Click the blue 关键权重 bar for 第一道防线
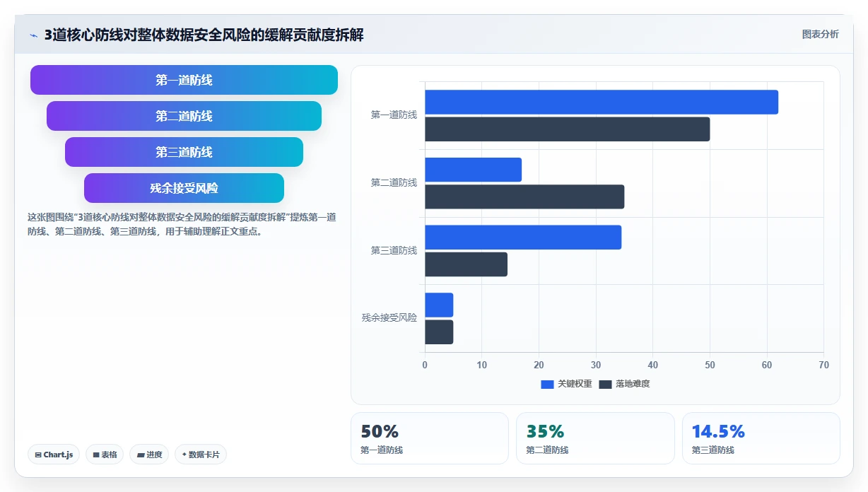 coord(602,102)
